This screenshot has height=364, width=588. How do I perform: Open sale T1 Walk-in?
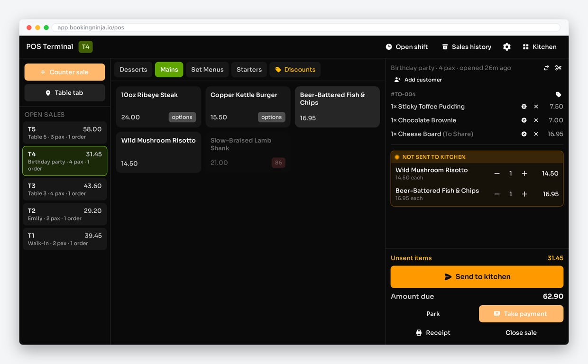pyautogui.click(x=64, y=239)
